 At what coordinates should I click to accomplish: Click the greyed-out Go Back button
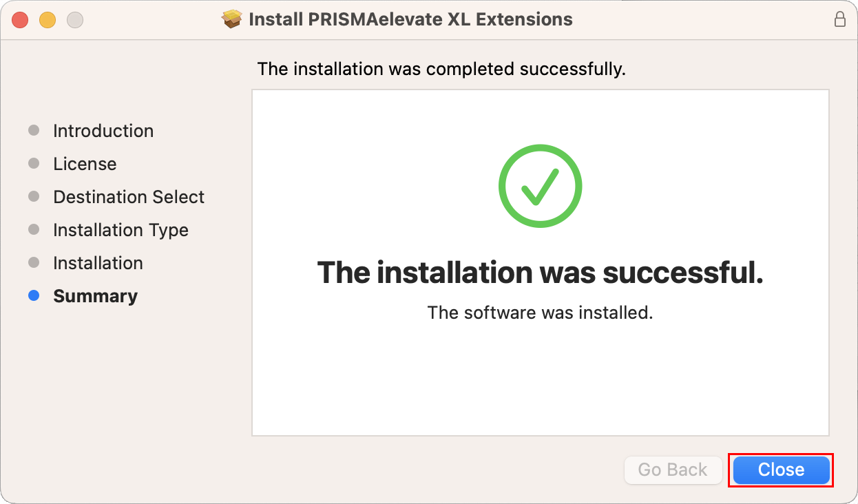[x=673, y=470]
